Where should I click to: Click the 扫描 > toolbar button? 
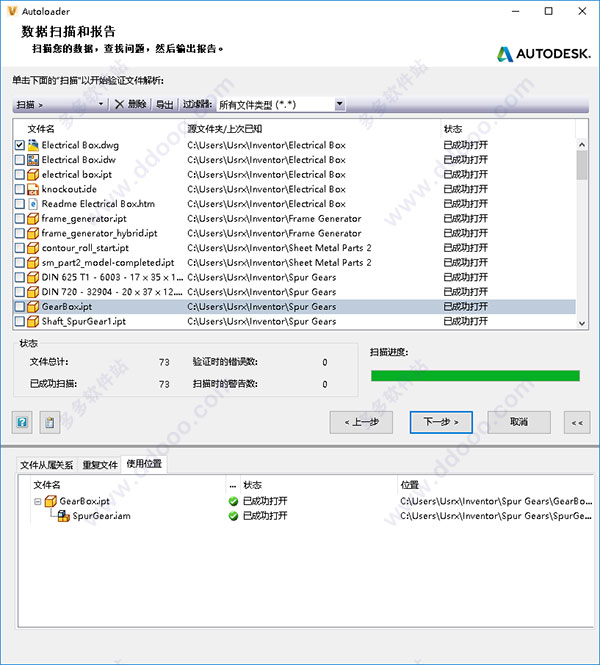pyautogui.click(x=30, y=104)
